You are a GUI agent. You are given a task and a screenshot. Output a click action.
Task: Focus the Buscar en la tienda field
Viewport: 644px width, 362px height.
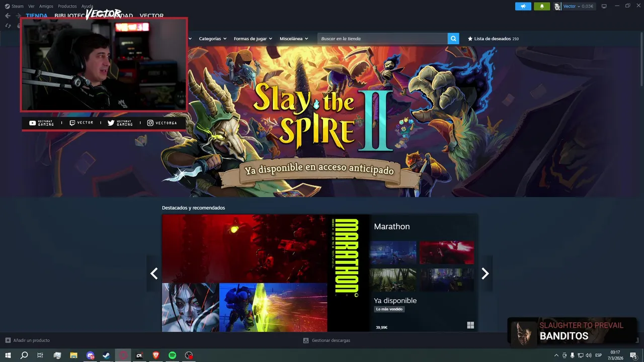pos(382,39)
